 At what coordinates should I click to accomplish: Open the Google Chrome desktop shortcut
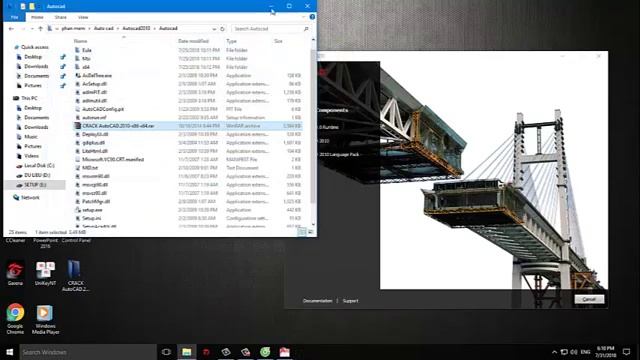pyautogui.click(x=15, y=319)
